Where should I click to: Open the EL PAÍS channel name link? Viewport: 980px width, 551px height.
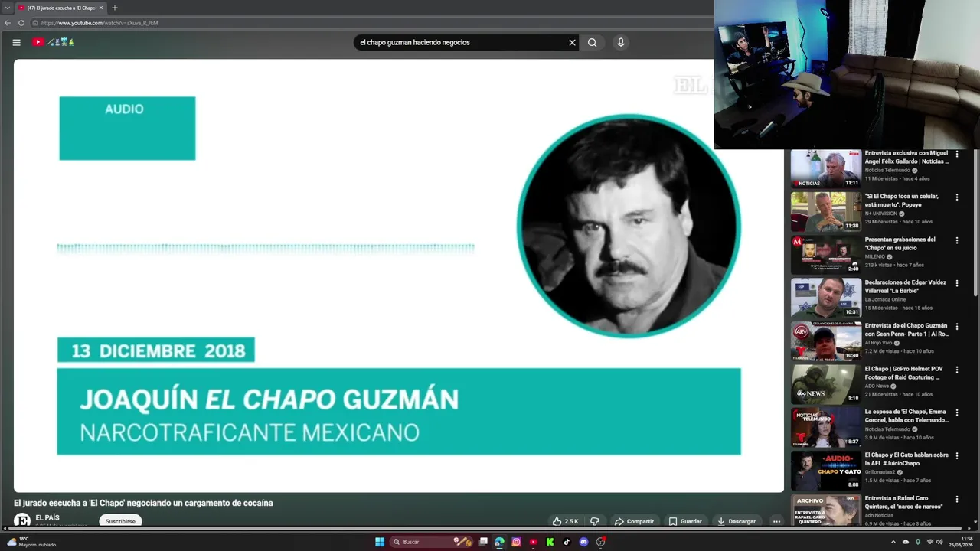point(47,518)
